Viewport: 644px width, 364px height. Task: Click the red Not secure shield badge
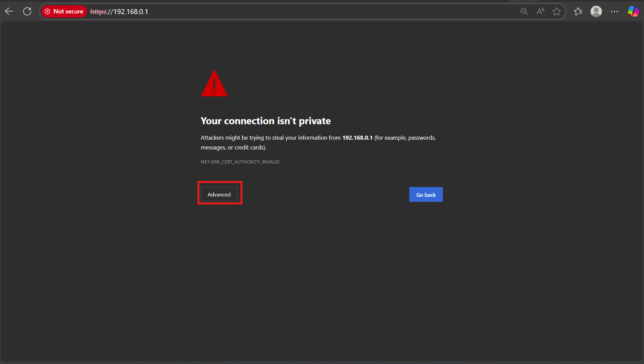[47, 11]
